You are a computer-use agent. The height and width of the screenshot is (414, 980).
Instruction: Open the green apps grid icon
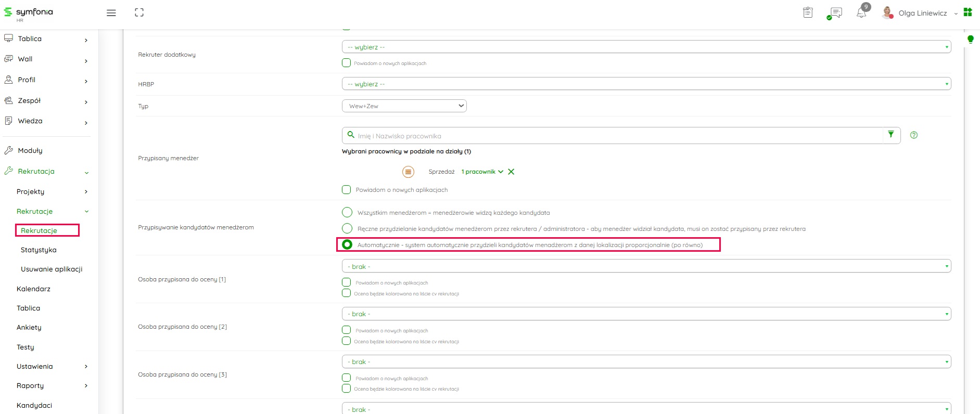point(968,12)
